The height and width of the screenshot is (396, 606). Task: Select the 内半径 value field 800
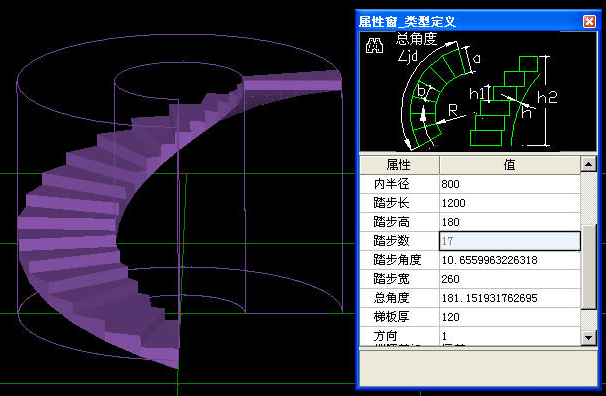coord(510,184)
